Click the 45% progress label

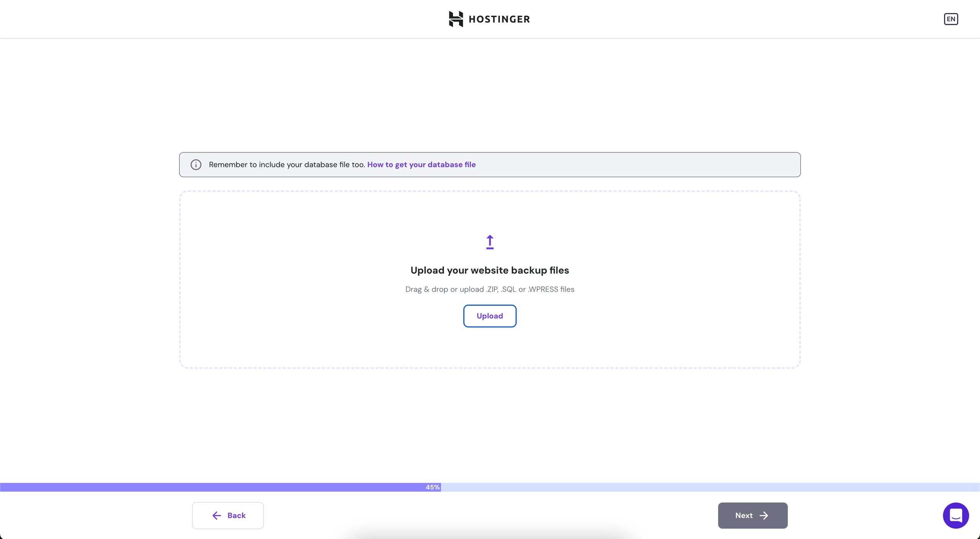(x=433, y=487)
